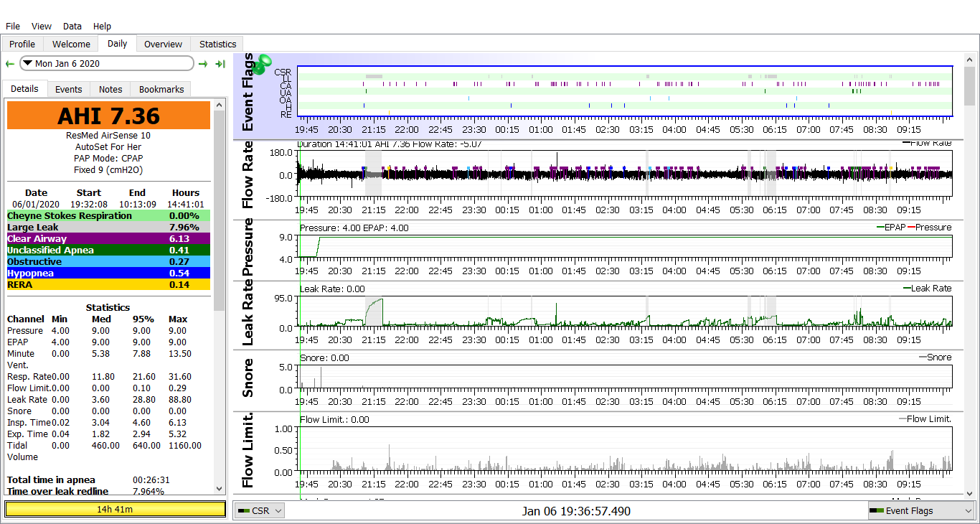Click the green Unclassified Apnea row
This screenshot has height=524, width=980.
[x=108, y=250]
